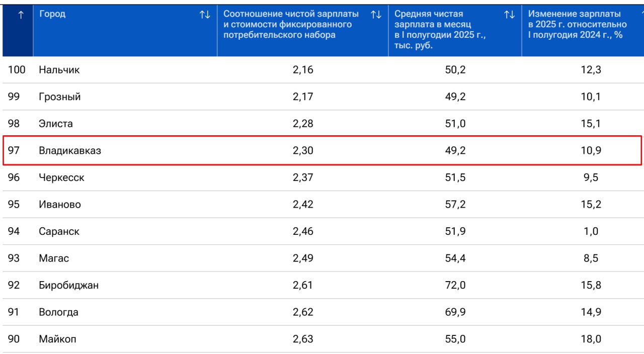
Task: Click the Саранск city name
Action: tap(59, 231)
